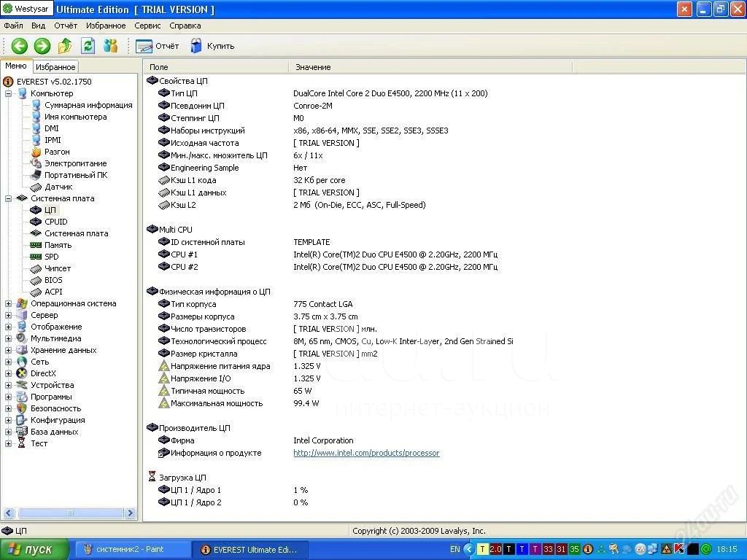This screenshot has width=747, height=560.
Task: Select Портативный ПК tree item
Action: point(76,175)
